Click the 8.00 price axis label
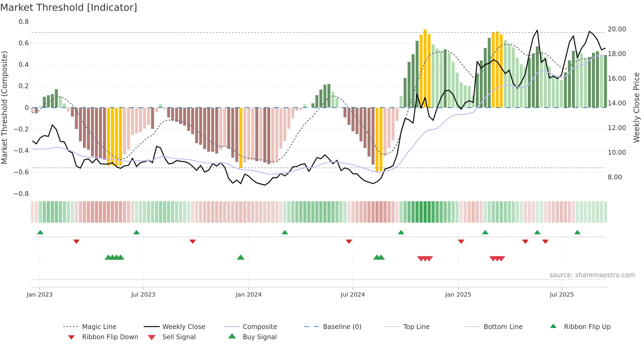Image resolution: width=644 pixels, height=362 pixels. [x=615, y=177]
